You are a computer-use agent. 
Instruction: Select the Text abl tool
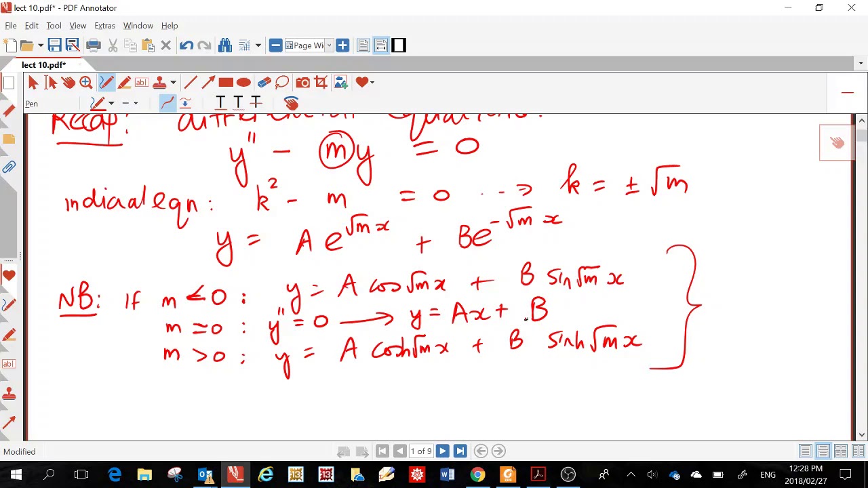[x=142, y=83]
